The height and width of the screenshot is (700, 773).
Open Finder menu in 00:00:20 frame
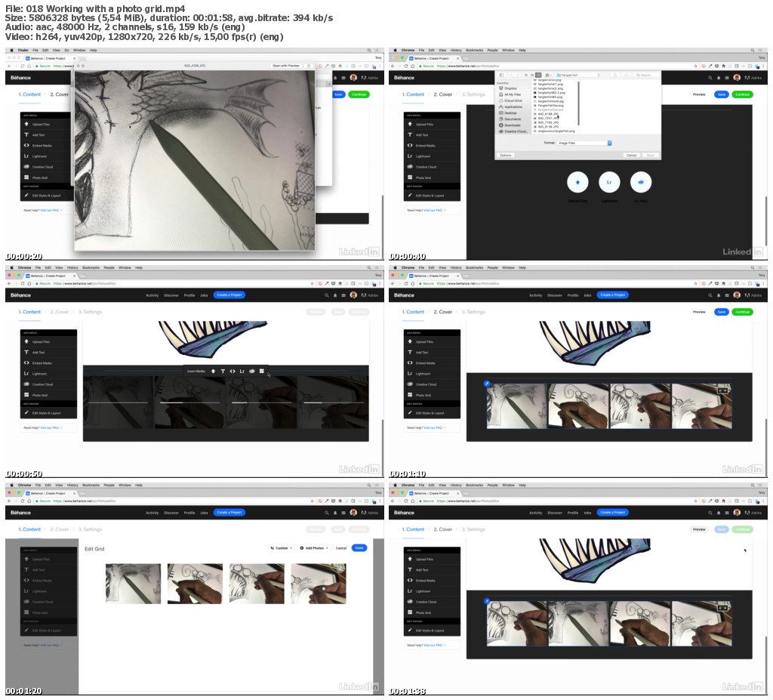coord(23,51)
